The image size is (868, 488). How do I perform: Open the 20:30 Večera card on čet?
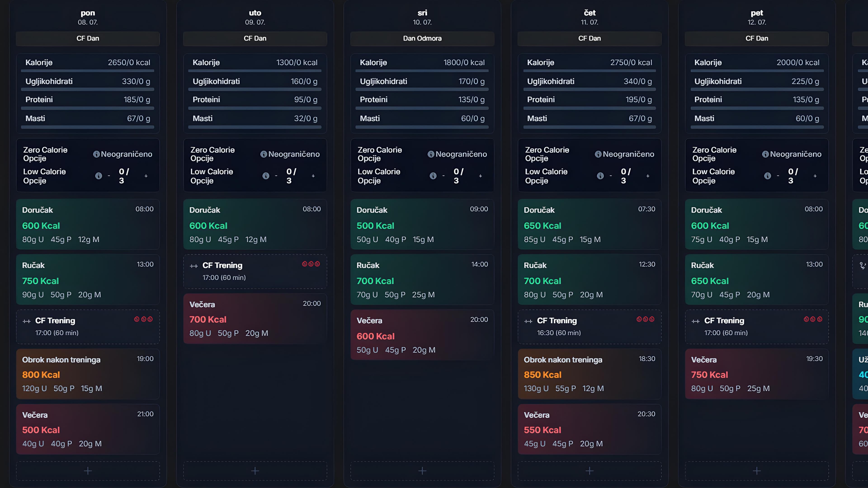tap(590, 429)
